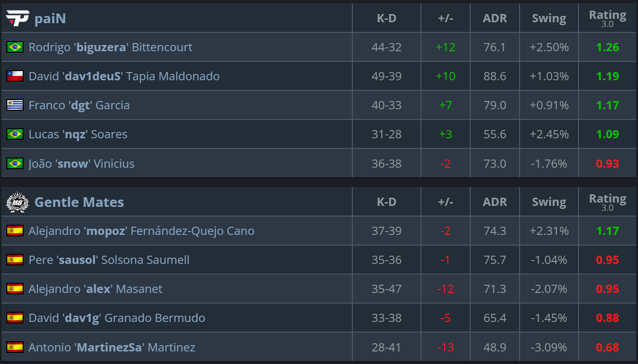Open Pere 'sausol' Solsona Saumell's profile
Screen dimensions: 638x364
coord(109,260)
